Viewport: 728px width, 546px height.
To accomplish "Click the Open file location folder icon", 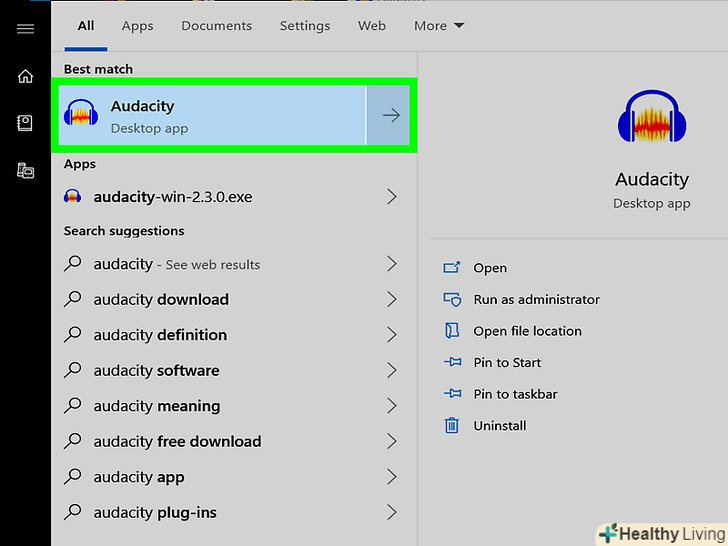I will click(x=452, y=331).
